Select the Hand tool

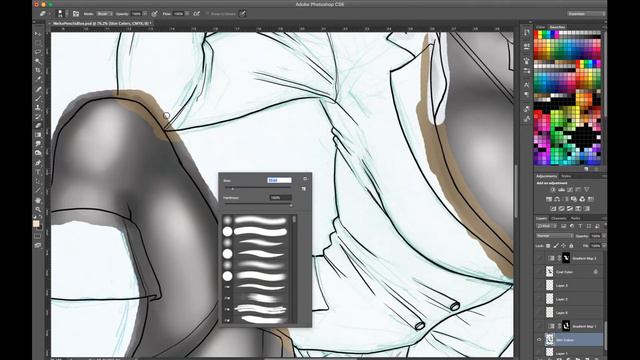pyautogui.click(x=38, y=200)
